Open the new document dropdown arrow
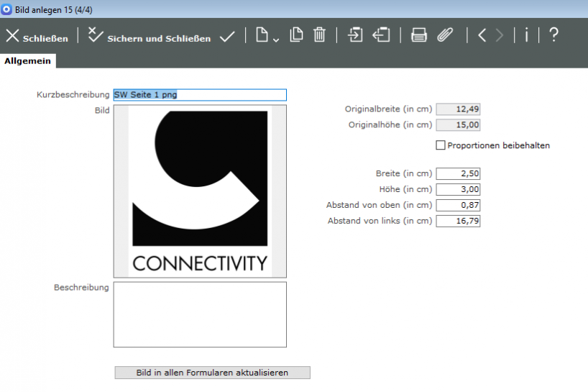The image size is (588, 392). click(x=276, y=39)
